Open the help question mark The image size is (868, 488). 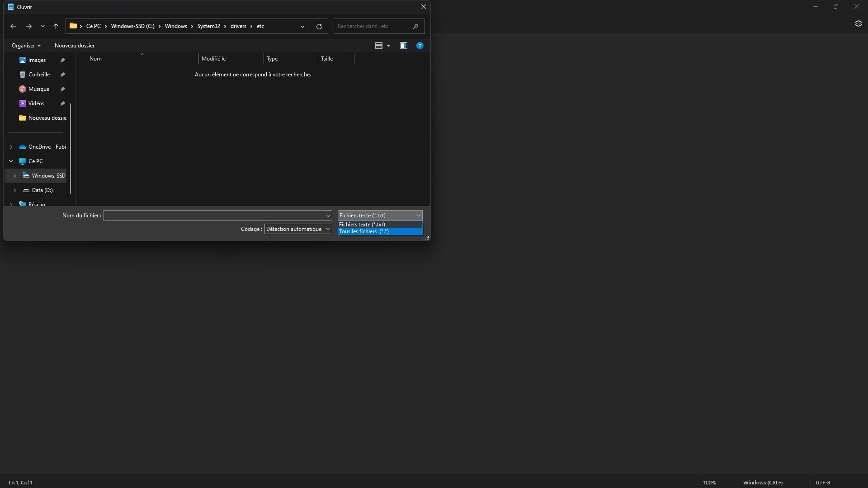pyautogui.click(x=420, y=46)
